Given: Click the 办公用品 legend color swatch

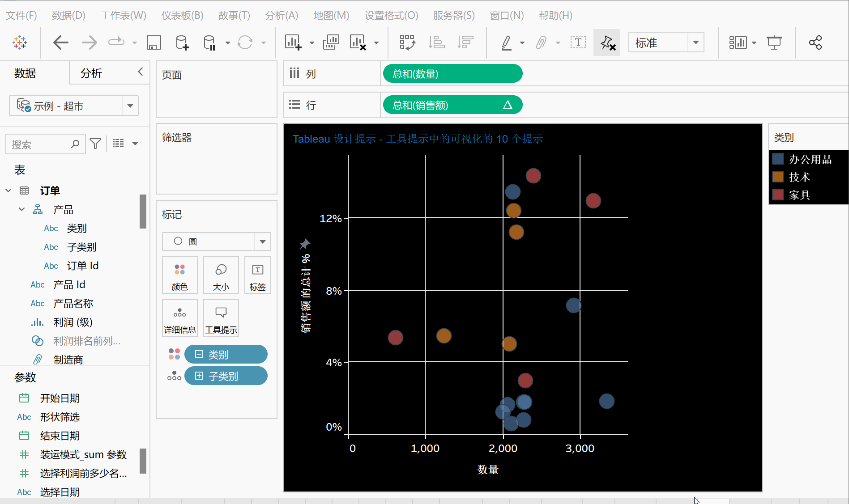Looking at the screenshot, I should [778, 159].
